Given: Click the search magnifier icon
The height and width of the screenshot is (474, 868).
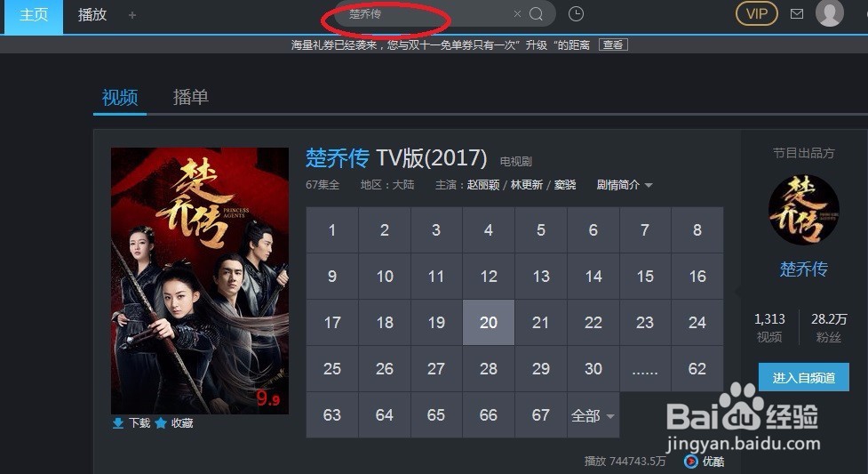Looking at the screenshot, I should point(536,14).
